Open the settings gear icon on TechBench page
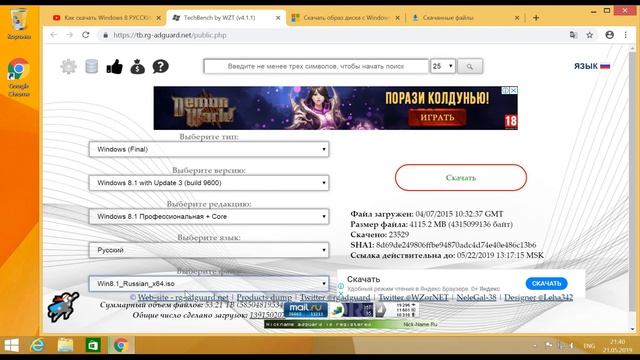 coord(69,66)
